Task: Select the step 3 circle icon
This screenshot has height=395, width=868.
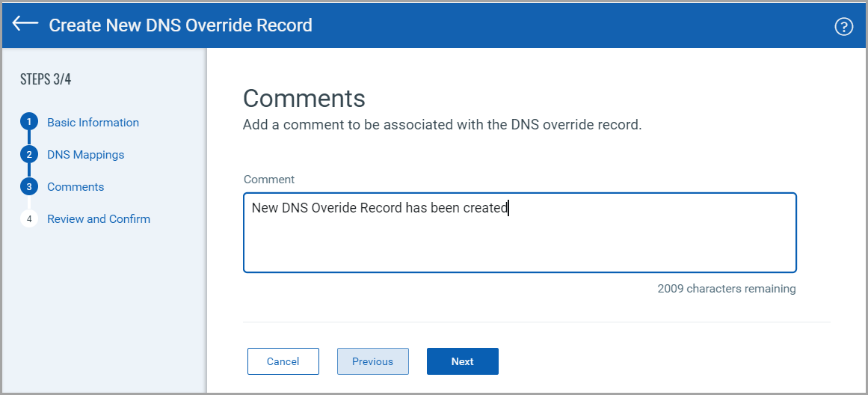Action: click(x=29, y=187)
